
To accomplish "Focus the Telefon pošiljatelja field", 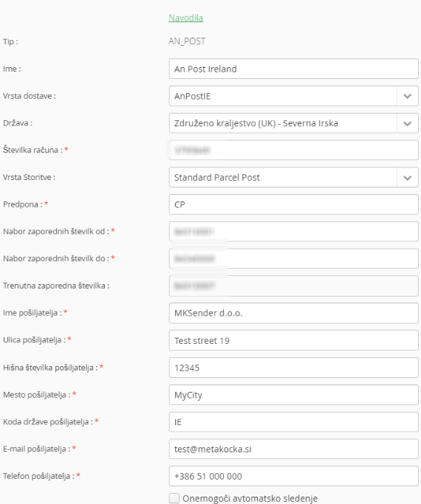I will [294, 476].
